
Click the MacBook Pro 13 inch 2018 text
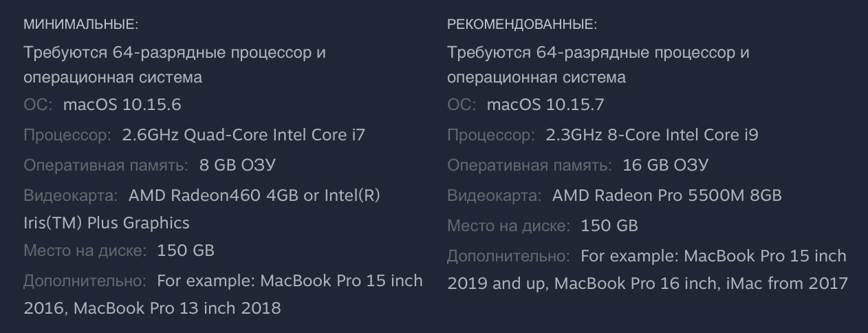pos(177,308)
